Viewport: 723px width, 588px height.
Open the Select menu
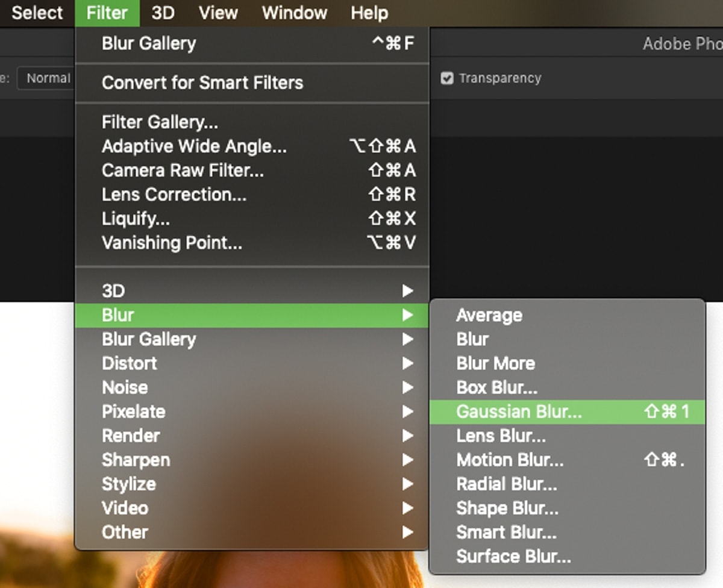37,13
